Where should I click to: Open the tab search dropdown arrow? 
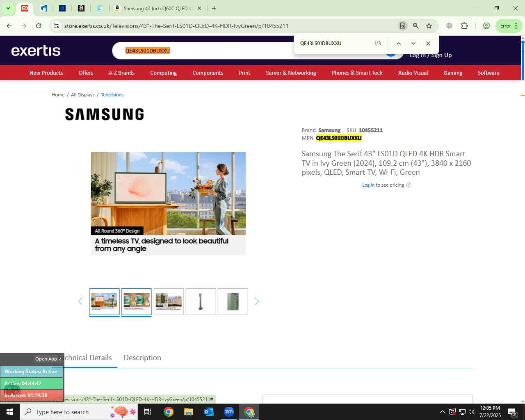pos(8,8)
